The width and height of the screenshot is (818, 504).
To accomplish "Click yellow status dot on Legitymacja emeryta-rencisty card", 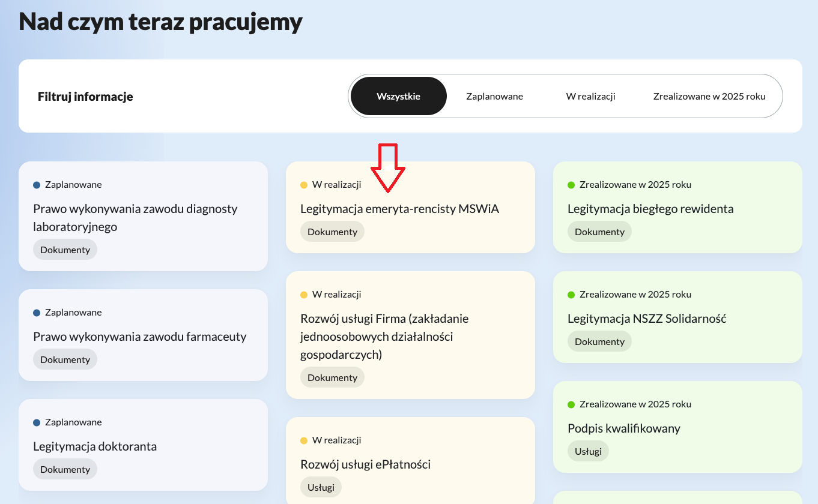I will [x=304, y=185].
